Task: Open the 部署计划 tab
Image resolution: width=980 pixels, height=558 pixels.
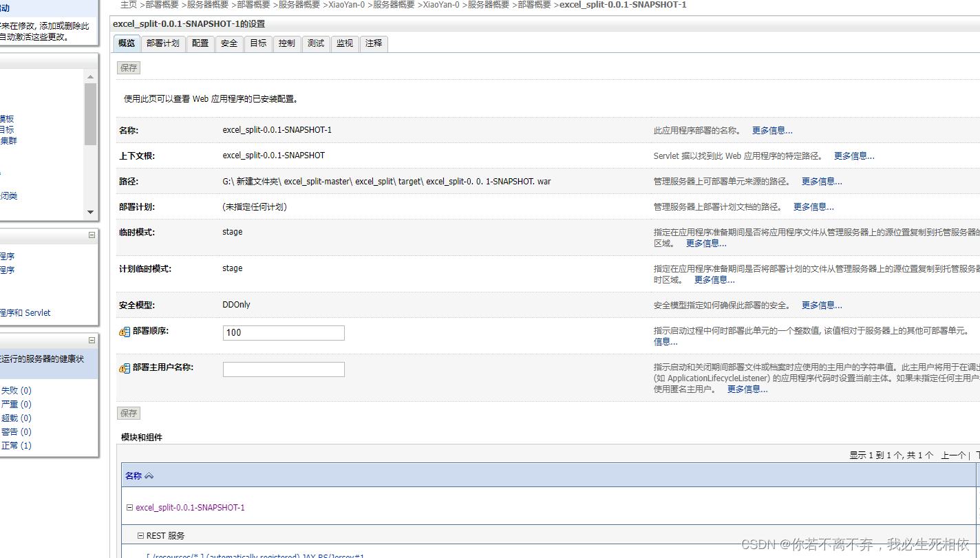Action: 163,43
